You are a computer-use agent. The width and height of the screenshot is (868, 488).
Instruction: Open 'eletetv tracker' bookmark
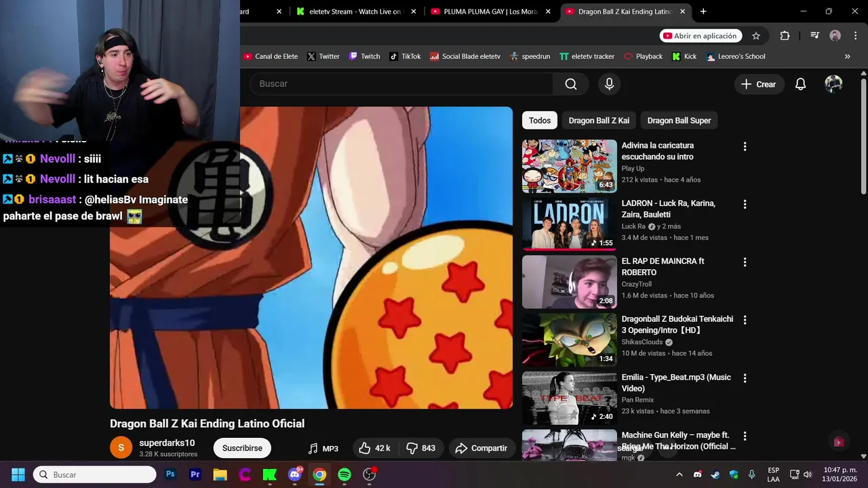(x=587, y=56)
